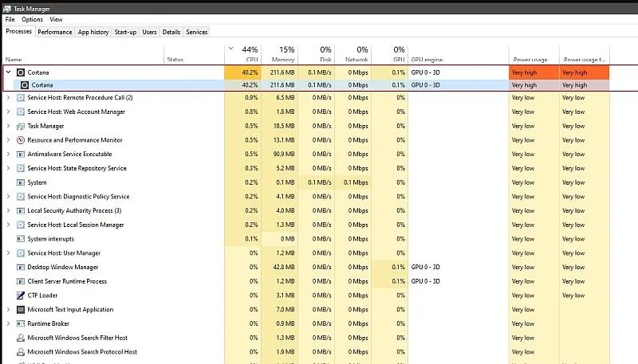Viewport: 638px width, 364px height.
Task: Click the Remote Procedure Call service icon
Action: point(21,97)
